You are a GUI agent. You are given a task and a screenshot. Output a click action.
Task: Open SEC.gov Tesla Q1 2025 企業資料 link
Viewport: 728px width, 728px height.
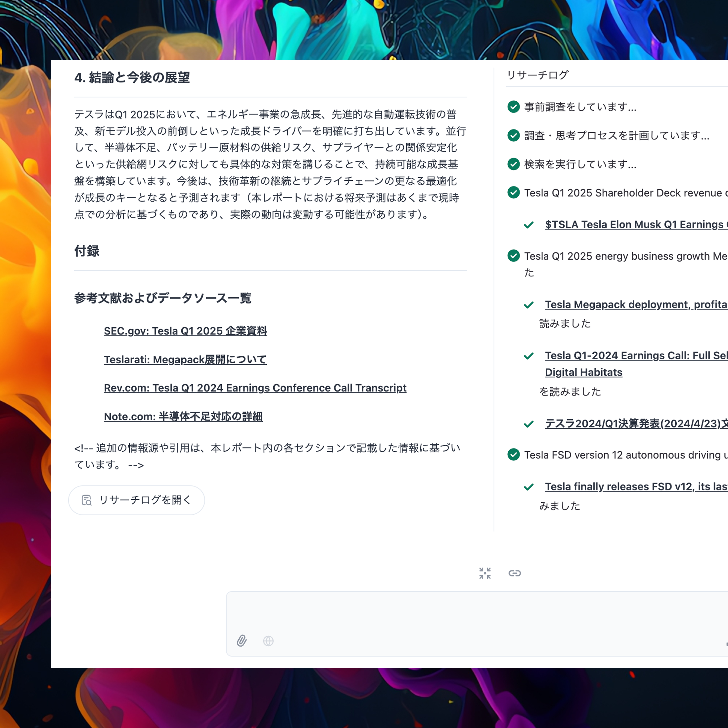click(185, 331)
